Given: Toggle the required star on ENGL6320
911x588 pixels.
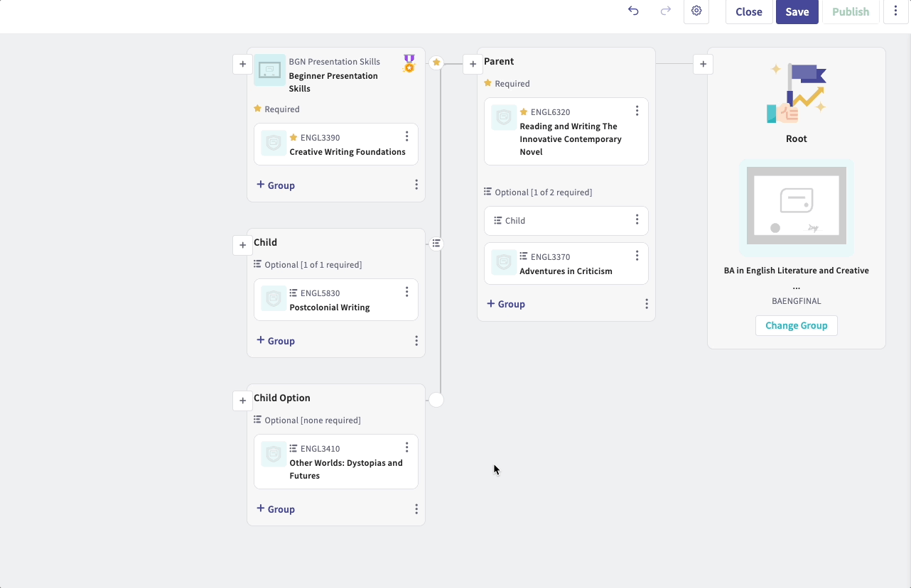Looking at the screenshot, I should [522, 111].
